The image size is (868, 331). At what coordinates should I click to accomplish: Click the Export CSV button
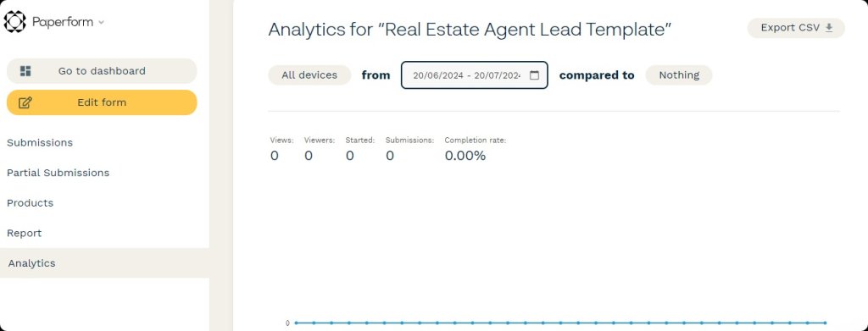(x=796, y=28)
